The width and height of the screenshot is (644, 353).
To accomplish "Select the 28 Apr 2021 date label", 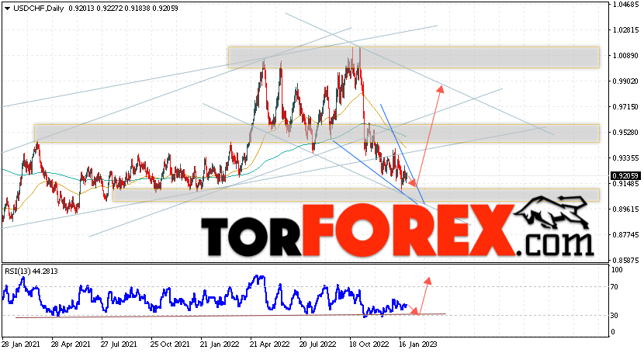I will pos(71,344).
